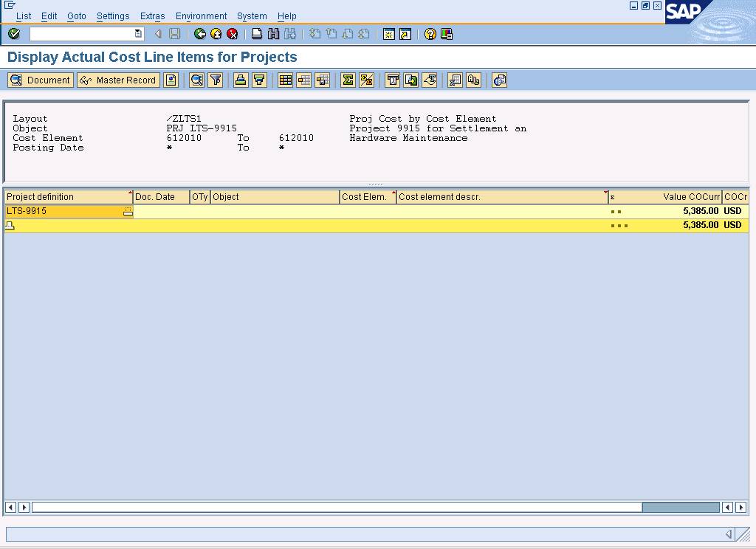Click the COCr column header
The width and height of the screenshot is (756, 549).
[x=735, y=197]
